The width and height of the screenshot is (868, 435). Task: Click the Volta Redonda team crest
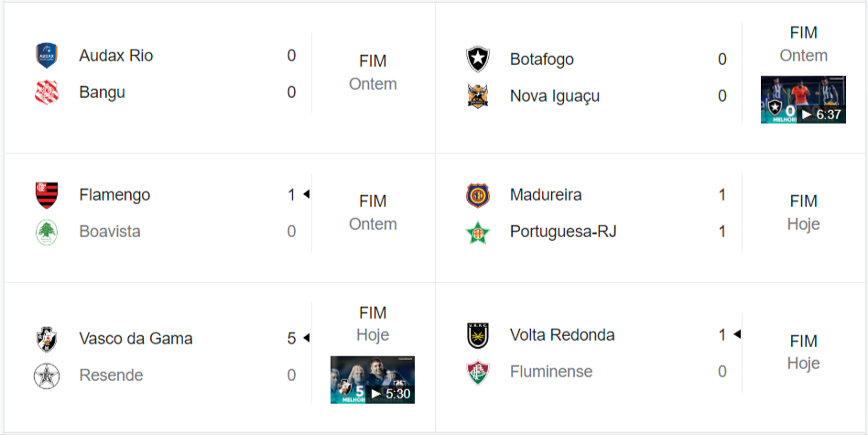coord(477,335)
